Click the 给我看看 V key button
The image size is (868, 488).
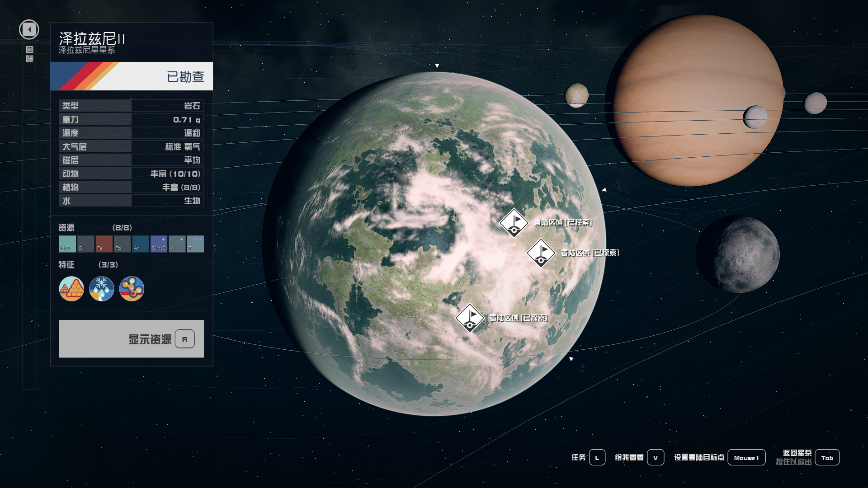coord(639,457)
